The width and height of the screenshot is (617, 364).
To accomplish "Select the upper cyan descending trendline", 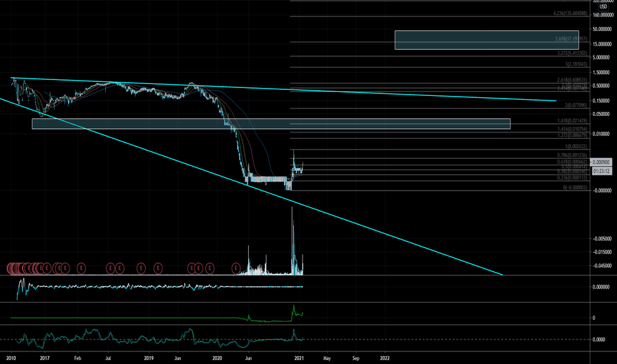I will coord(283,89).
